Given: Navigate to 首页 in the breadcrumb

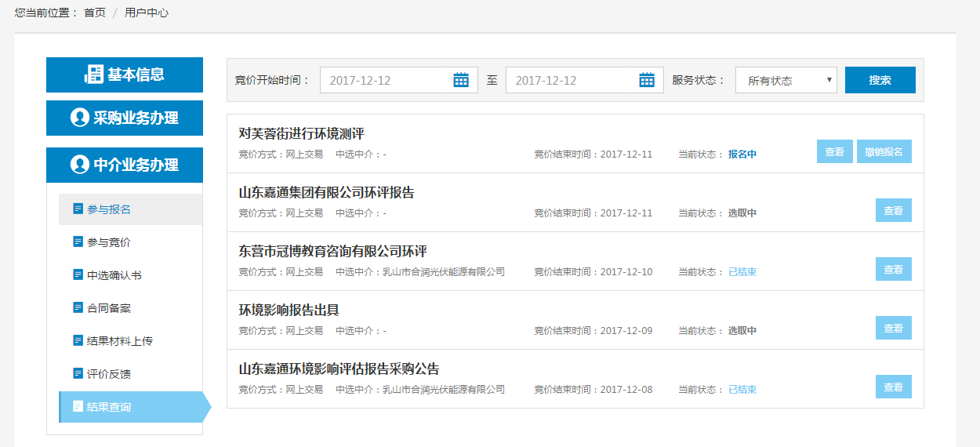Looking at the screenshot, I should tap(95, 13).
